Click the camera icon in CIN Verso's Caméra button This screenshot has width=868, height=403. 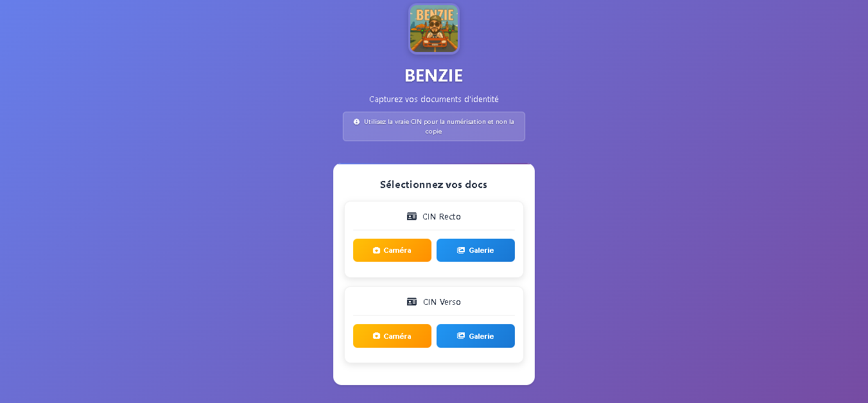pos(377,336)
